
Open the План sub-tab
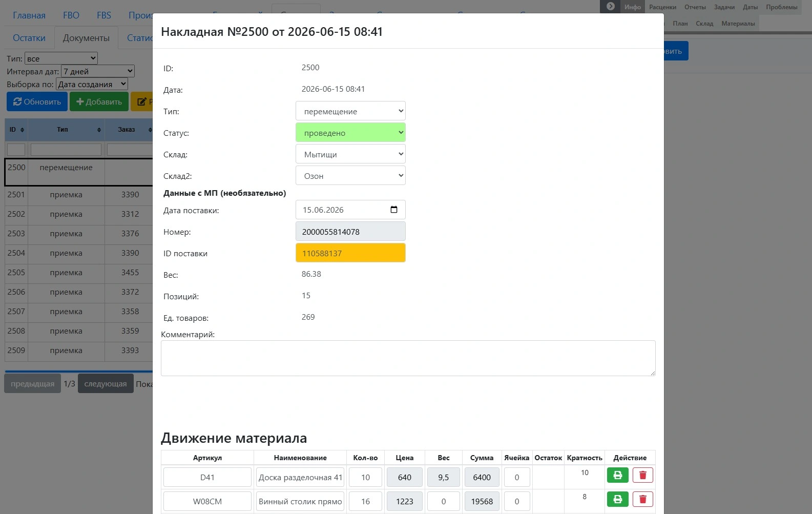click(680, 24)
